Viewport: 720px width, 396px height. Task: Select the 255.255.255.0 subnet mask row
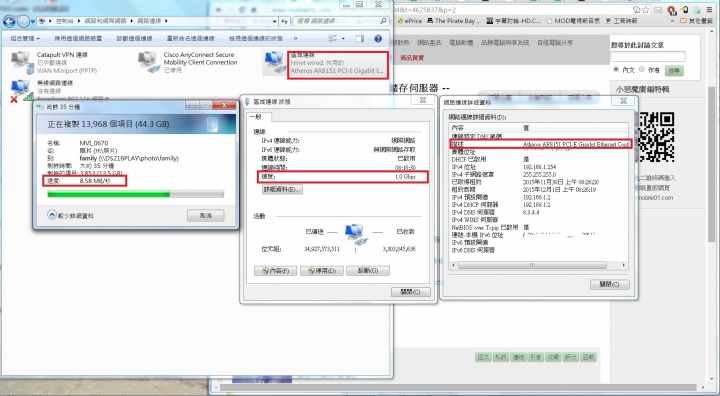(x=539, y=175)
